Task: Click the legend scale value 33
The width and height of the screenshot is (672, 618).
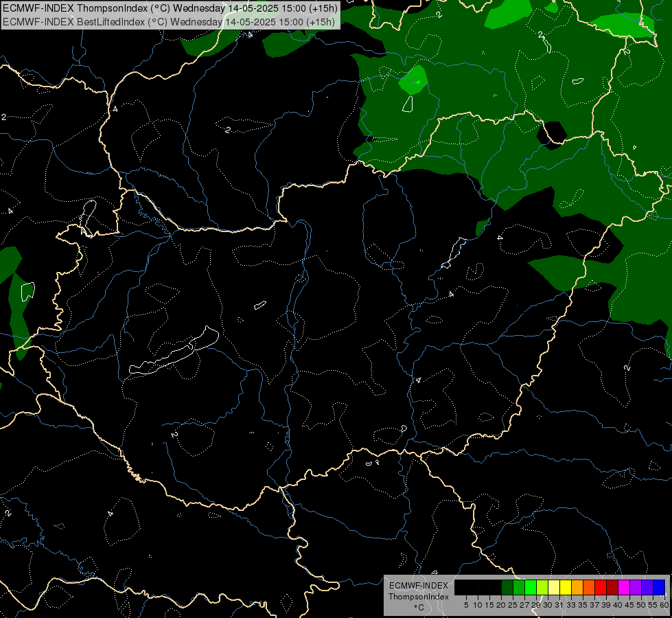Action: point(571,605)
